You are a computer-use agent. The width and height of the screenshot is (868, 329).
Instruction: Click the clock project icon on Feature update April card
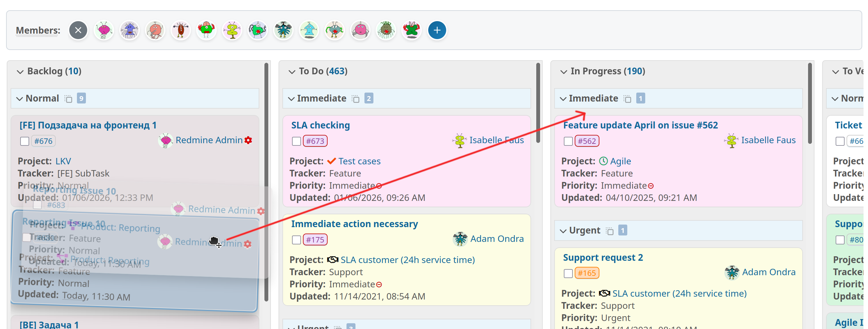(603, 161)
